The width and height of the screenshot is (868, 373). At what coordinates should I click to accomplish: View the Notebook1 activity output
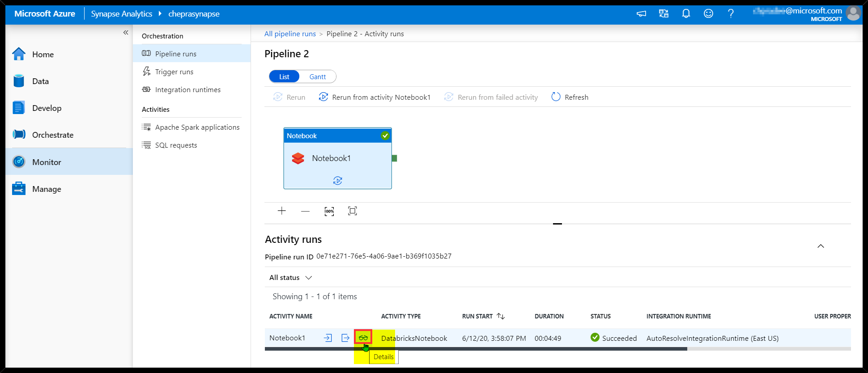point(345,338)
